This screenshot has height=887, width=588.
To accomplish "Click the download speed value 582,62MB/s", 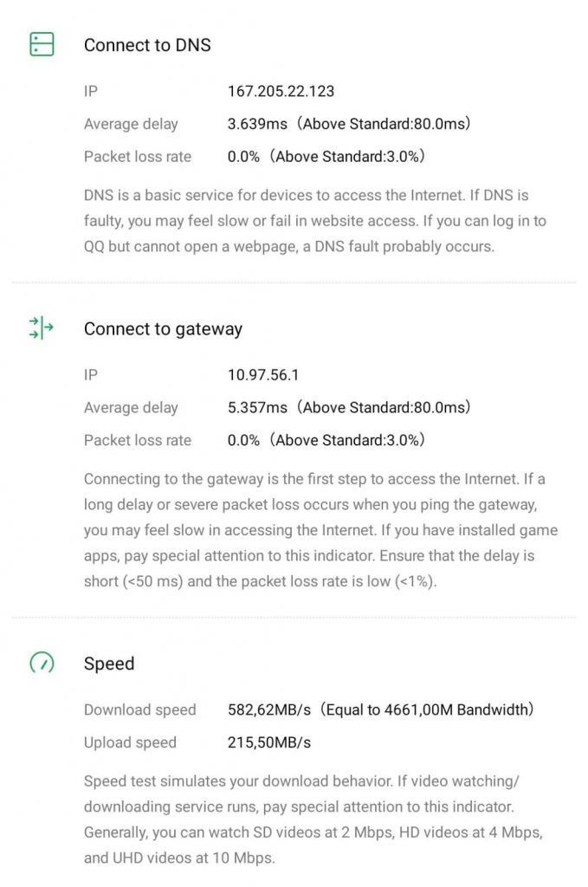I will point(270,710).
